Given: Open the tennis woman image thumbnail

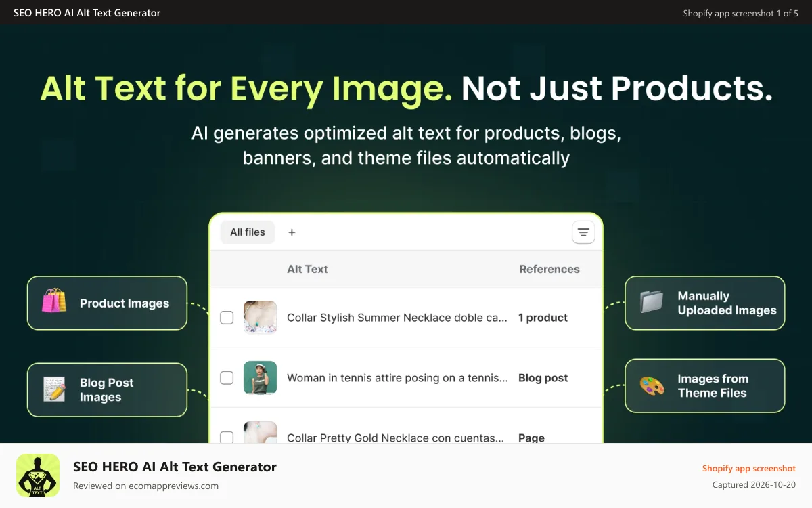Looking at the screenshot, I should click(x=261, y=378).
